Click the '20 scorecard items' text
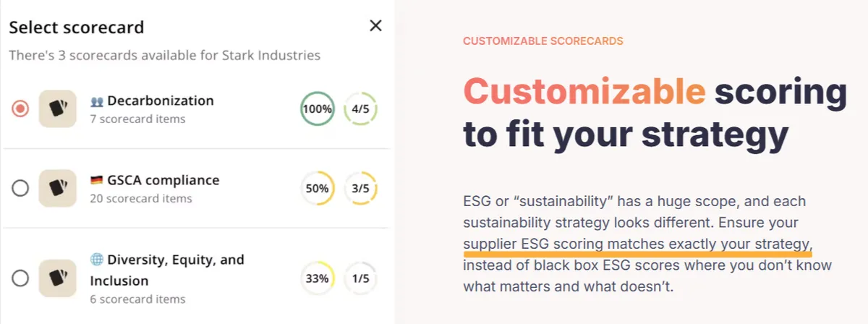Viewport: 868px width, 324px height. point(141,198)
